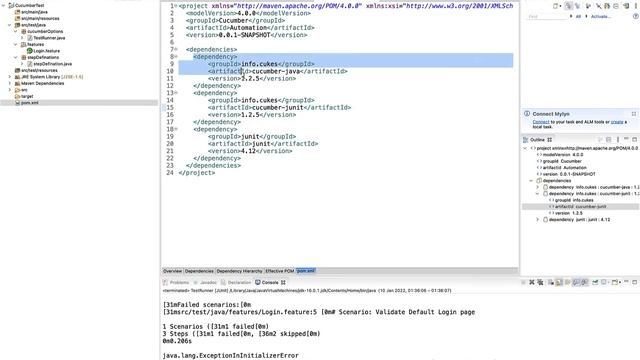The height and width of the screenshot is (360, 640).
Task: Click the Task List Find field
Action: (547, 17)
